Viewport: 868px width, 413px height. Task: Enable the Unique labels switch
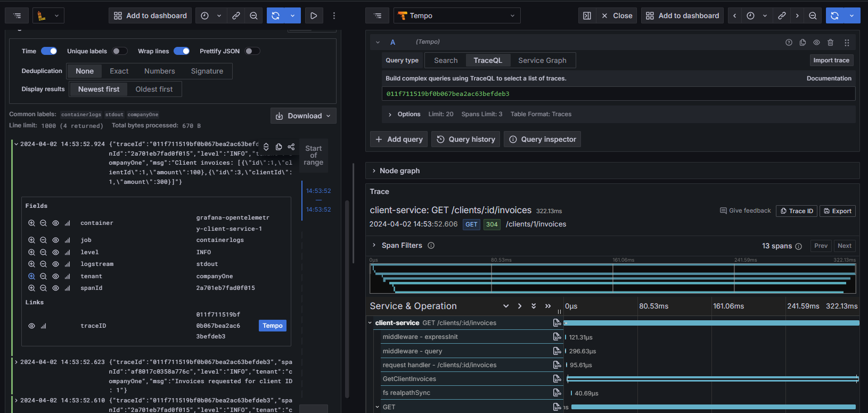120,51
